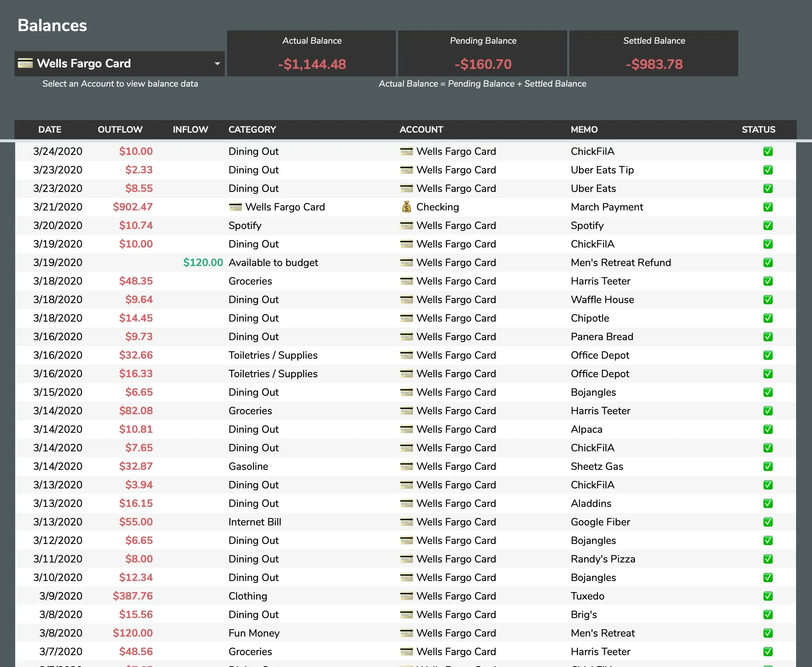Screen dimensions: 812x667
Task: Select the Settled Balance value -$983.78
Action: (x=654, y=64)
